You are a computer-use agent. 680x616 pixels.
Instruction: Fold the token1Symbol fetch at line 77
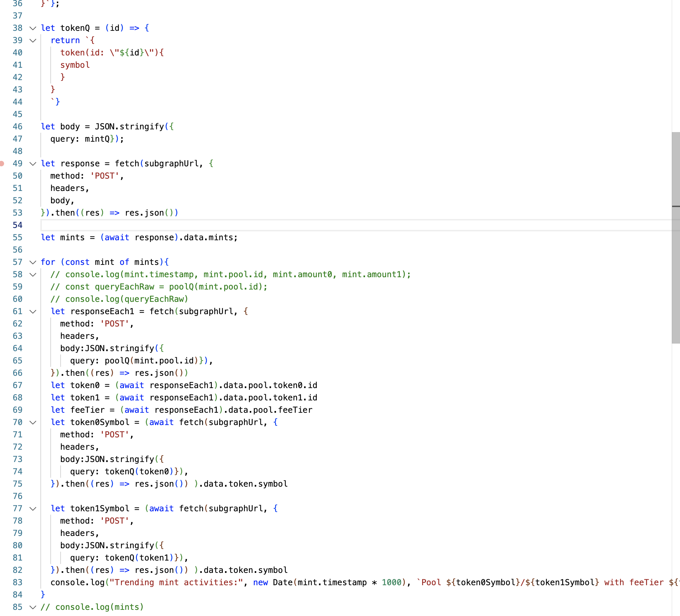33,509
